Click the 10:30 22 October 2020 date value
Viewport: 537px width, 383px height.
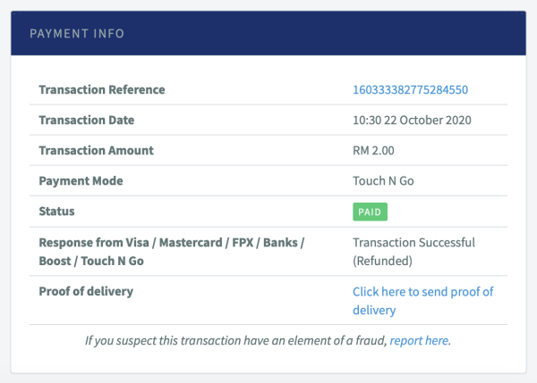click(x=412, y=120)
